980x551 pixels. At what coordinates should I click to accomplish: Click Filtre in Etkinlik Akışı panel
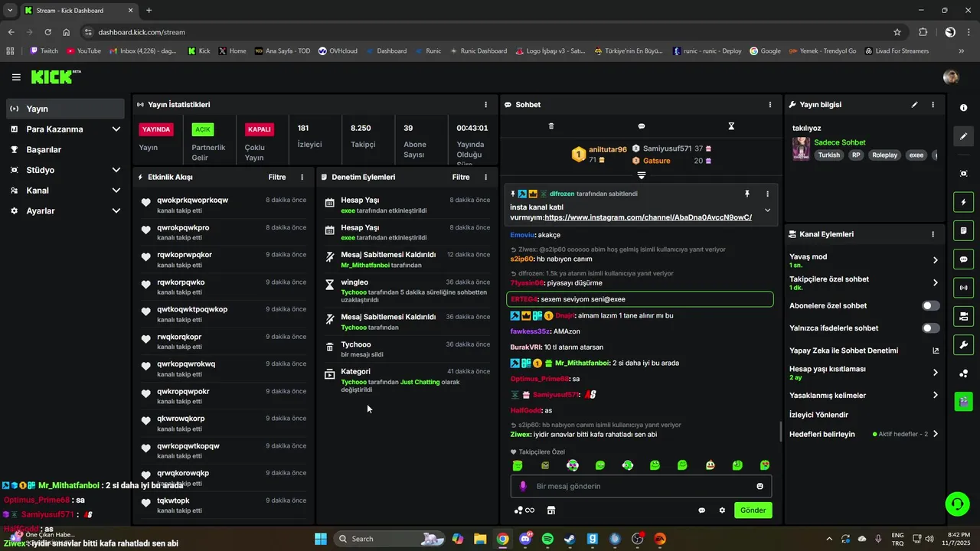pos(277,178)
